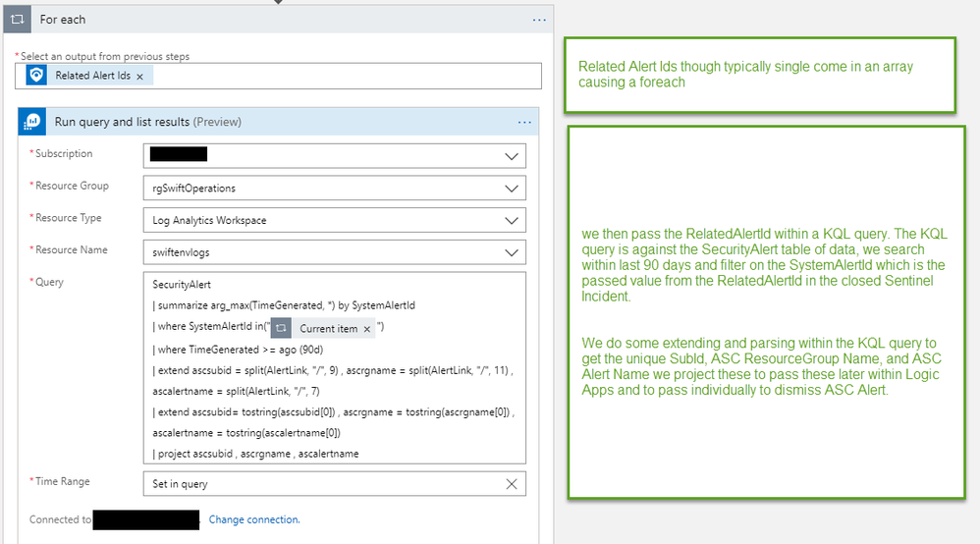Click the Set in query value

pos(180,484)
